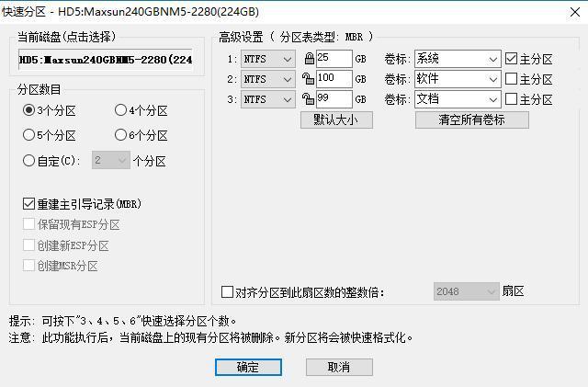Viewport: 588px width, 387px height.
Task: Close the 快速分区 dialog window
Action: pyautogui.click(x=575, y=12)
